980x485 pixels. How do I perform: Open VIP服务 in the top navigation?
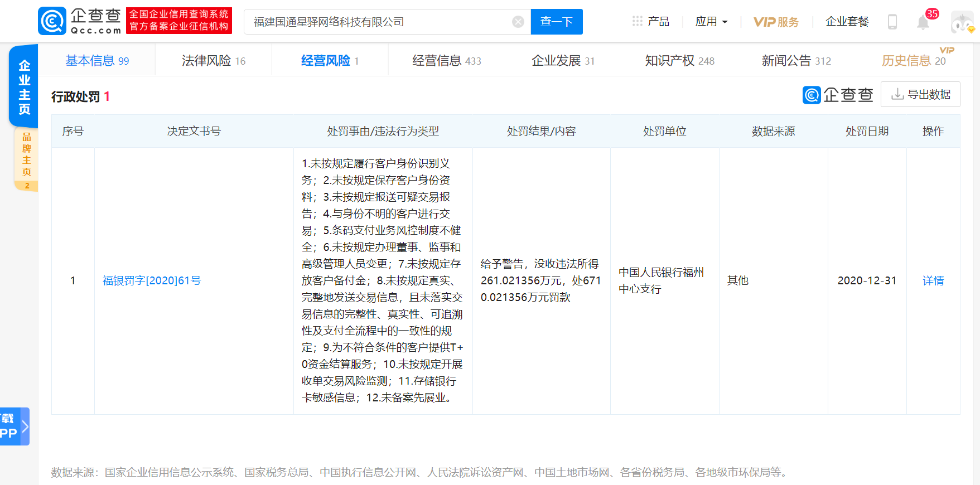(x=776, y=22)
